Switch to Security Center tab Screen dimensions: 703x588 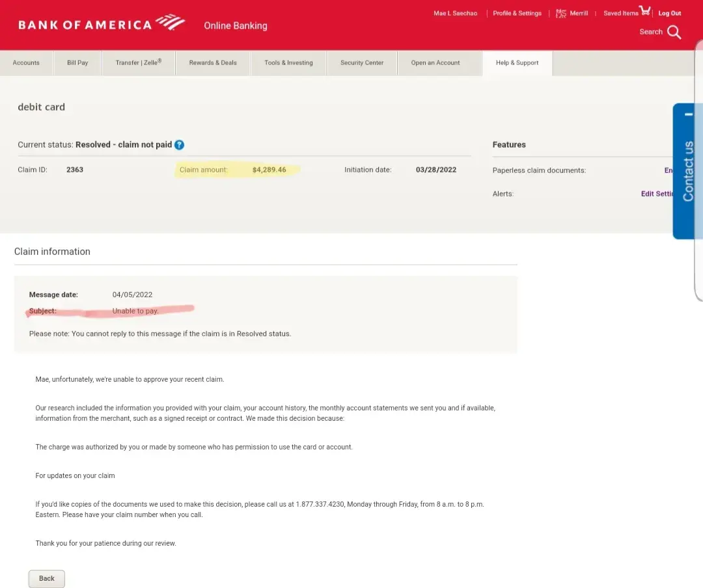click(x=362, y=62)
